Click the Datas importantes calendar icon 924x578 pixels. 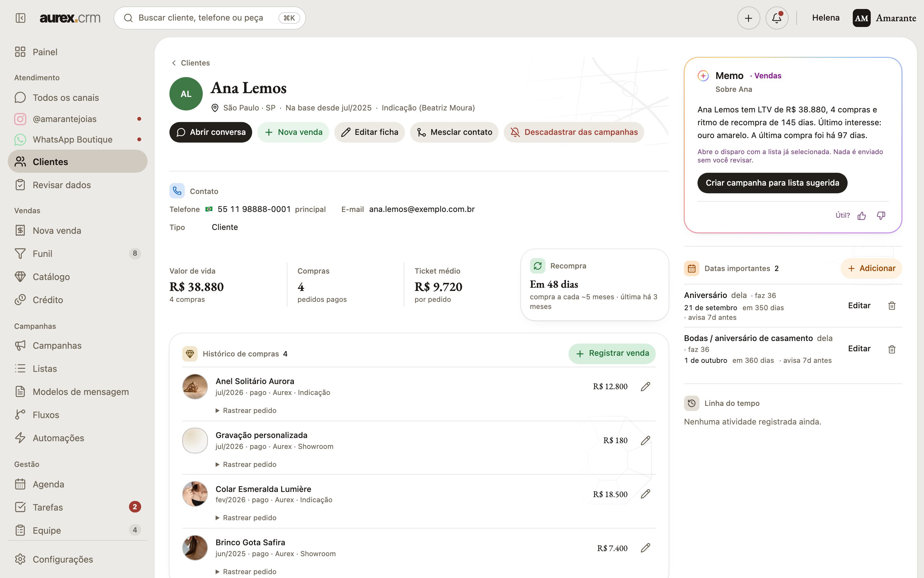[x=691, y=268]
